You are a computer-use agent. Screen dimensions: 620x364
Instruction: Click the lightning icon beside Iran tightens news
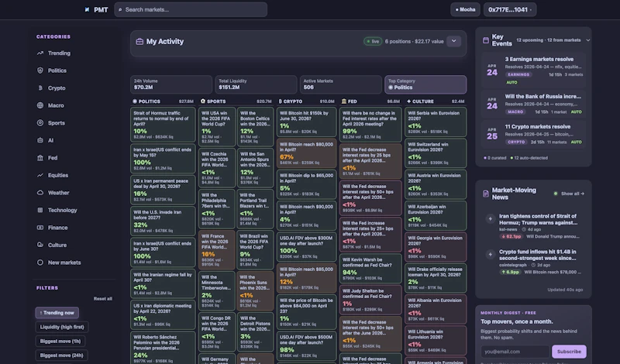click(491, 218)
